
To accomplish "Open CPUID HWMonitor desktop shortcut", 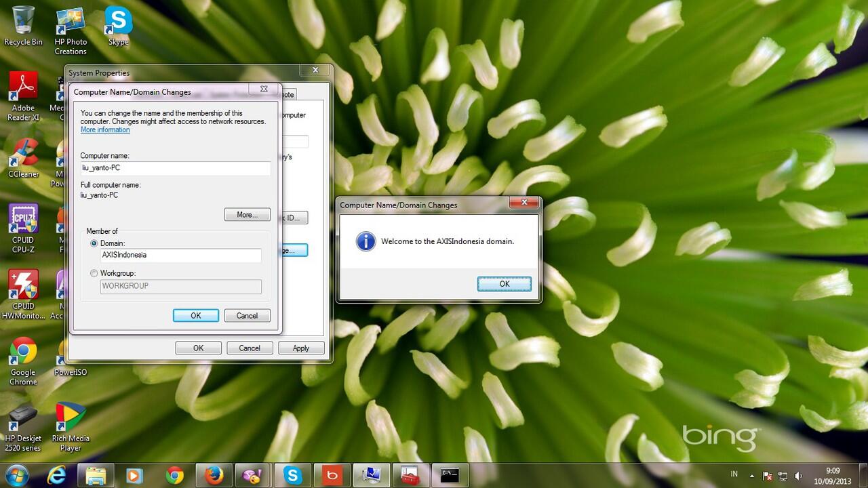I will (x=23, y=295).
